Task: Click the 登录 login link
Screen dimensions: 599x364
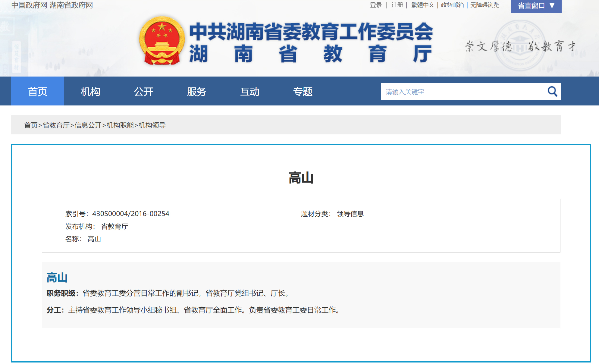Action: [376, 5]
